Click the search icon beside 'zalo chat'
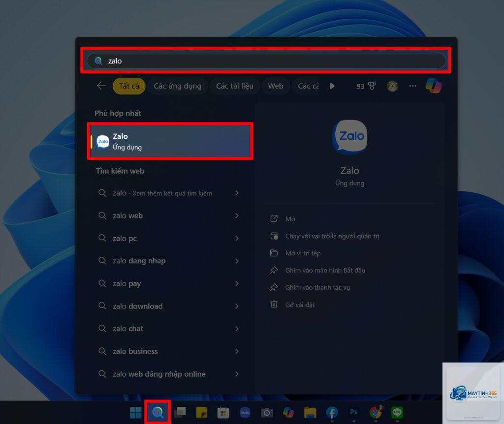This screenshot has height=424, width=504. pos(102,328)
